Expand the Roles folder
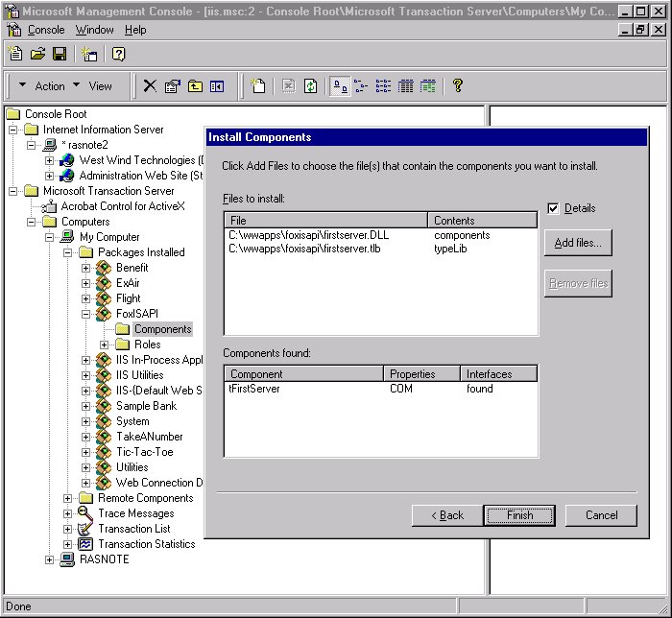672x618 pixels. click(104, 345)
